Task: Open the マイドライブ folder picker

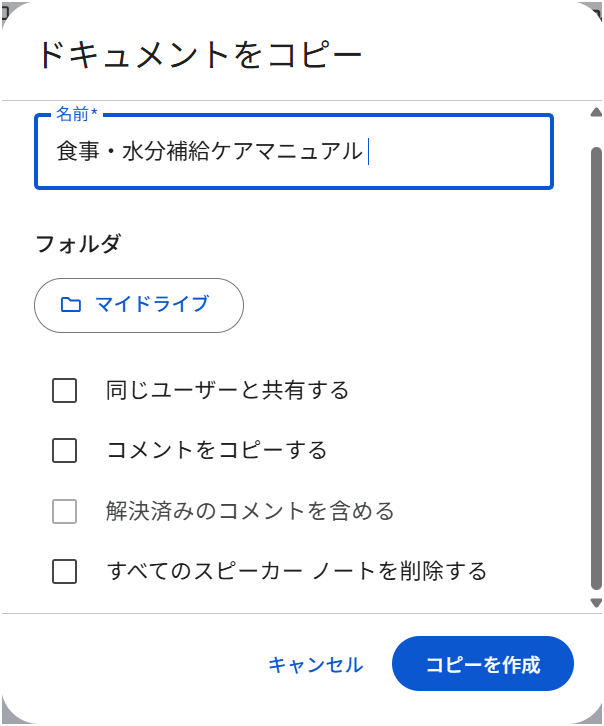Action: (139, 305)
